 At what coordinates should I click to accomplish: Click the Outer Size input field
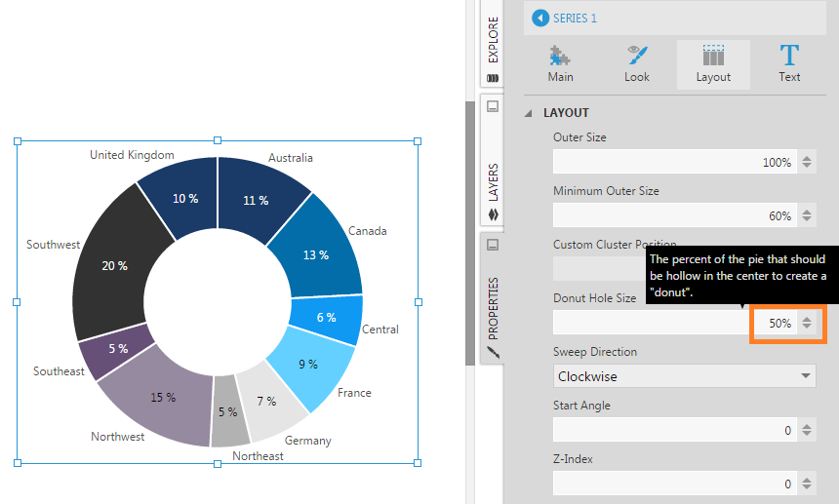(673, 162)
